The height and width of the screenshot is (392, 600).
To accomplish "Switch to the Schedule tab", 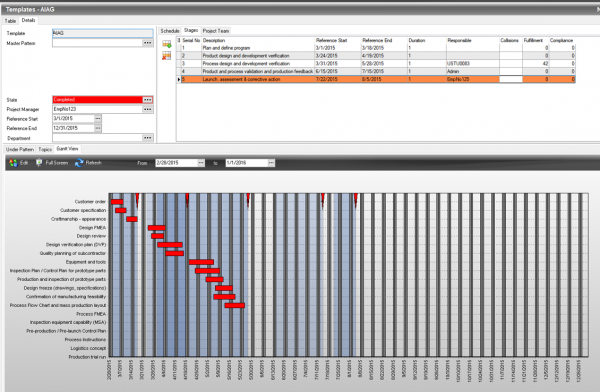I will pos(170,31).
